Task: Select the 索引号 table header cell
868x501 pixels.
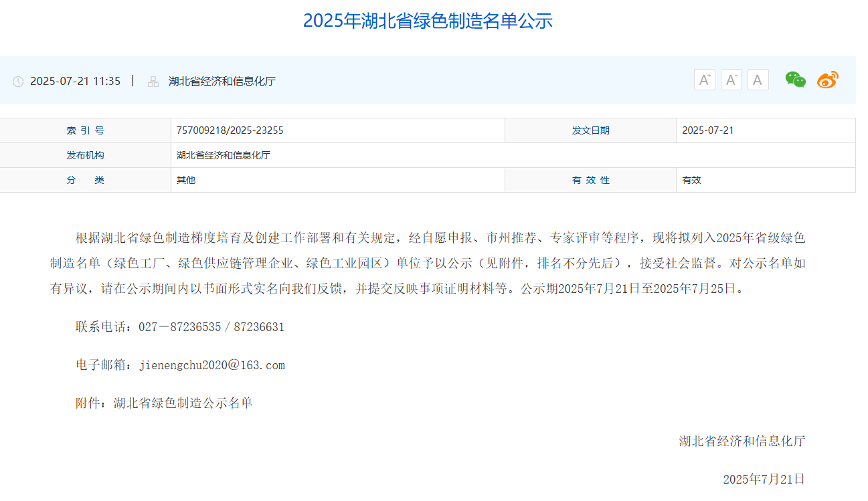Action: point(86,130)
